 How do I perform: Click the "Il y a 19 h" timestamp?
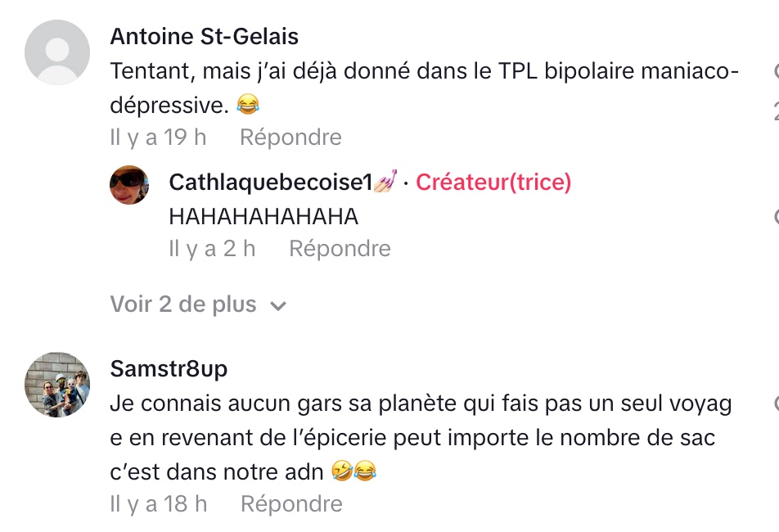[x=158, y=138]
